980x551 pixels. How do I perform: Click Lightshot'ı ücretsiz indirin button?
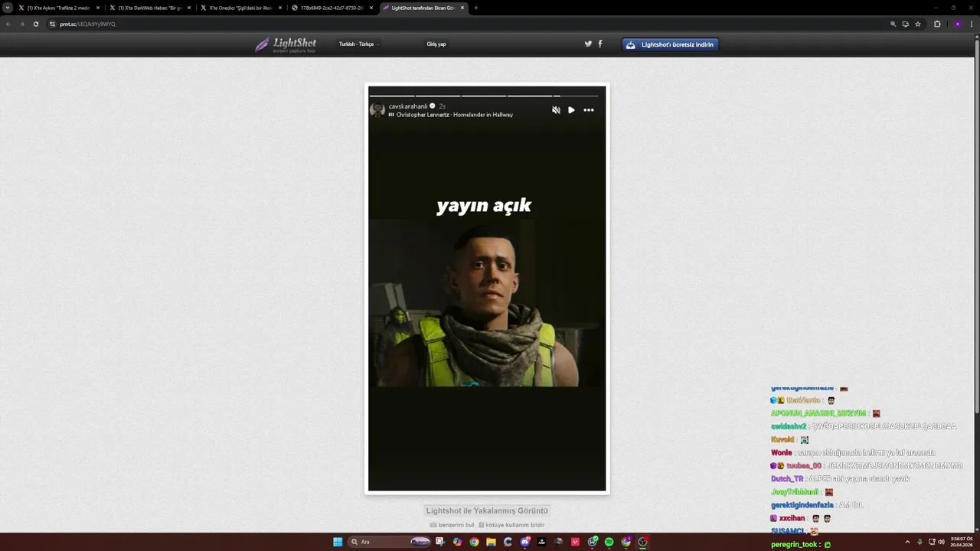click(670, 44)
